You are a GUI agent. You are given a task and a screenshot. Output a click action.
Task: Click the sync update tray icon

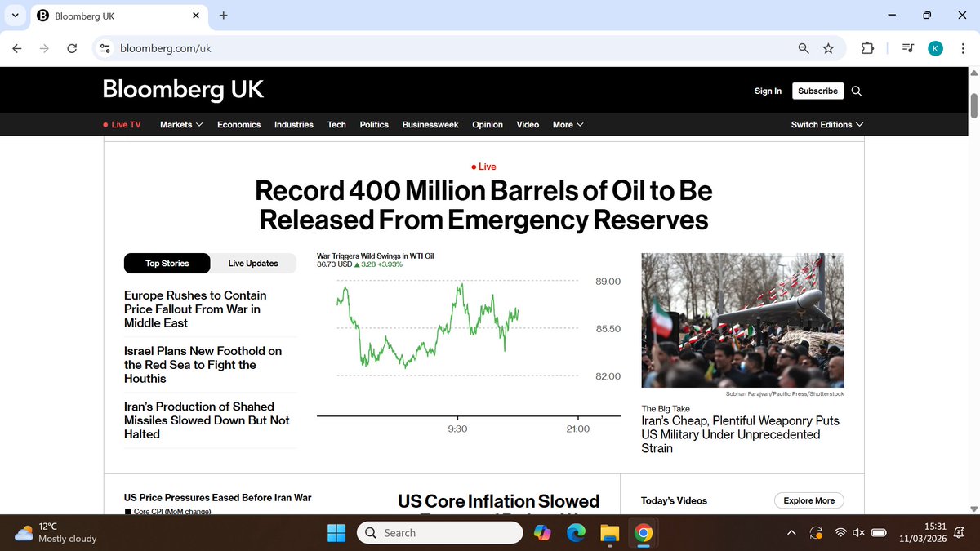815,533
